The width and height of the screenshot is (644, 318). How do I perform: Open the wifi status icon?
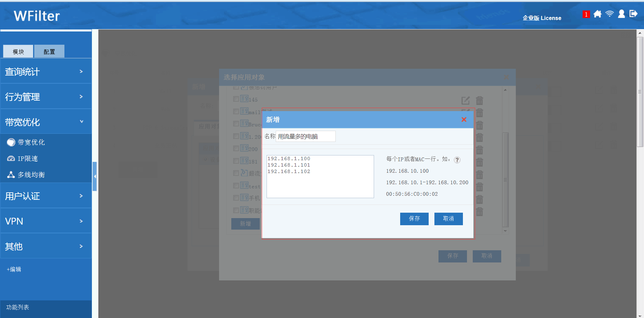tap(609, 14)
